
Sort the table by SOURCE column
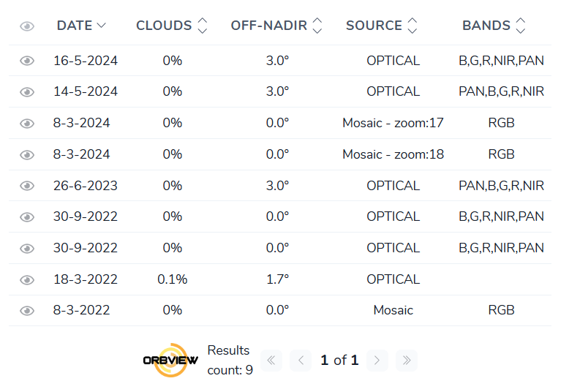point(412,26)
